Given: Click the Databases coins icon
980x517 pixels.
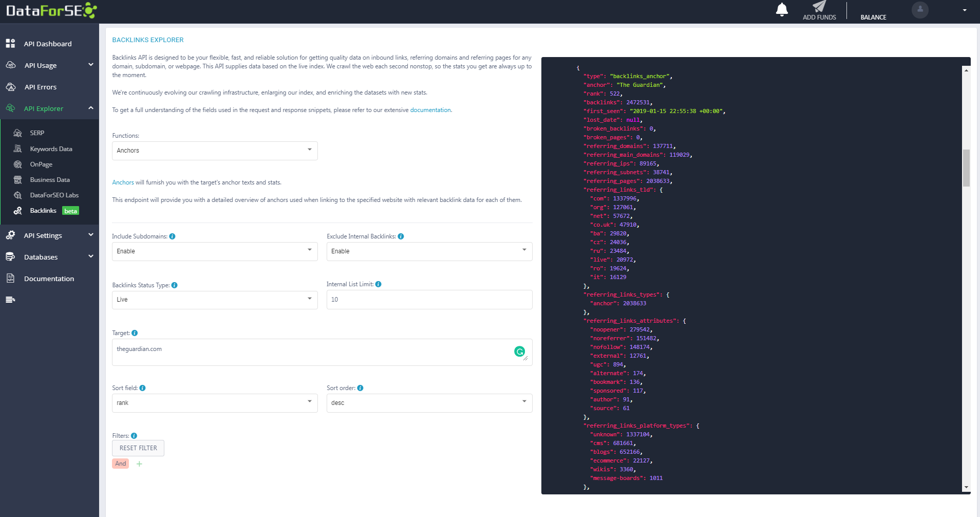Looking at the screenshot, I should [10, 257].
